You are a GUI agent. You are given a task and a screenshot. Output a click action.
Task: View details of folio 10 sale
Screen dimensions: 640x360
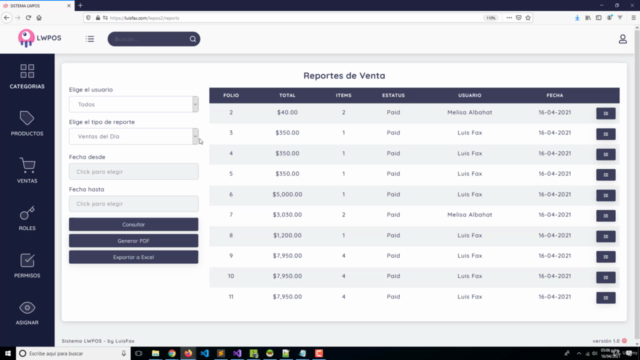[606, 277]
